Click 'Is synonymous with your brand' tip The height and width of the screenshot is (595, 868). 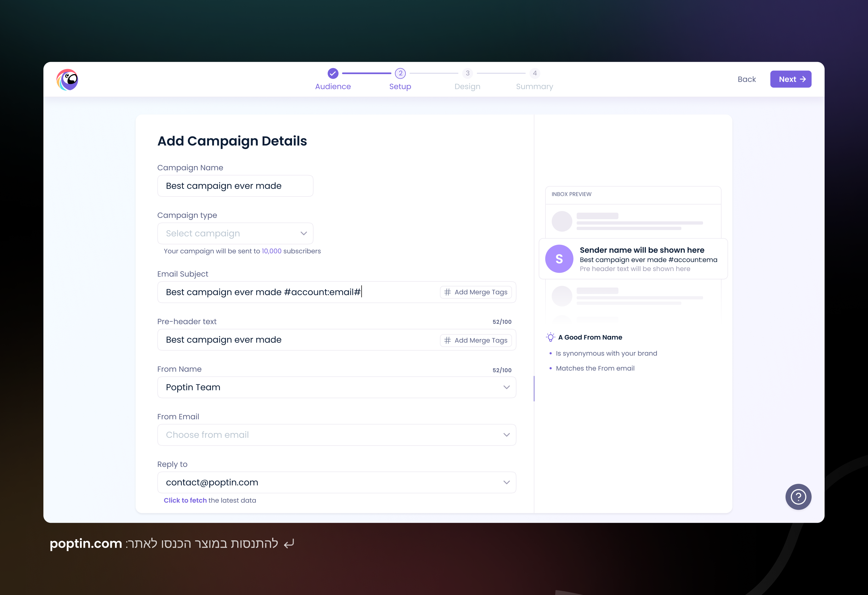(606, 353)
